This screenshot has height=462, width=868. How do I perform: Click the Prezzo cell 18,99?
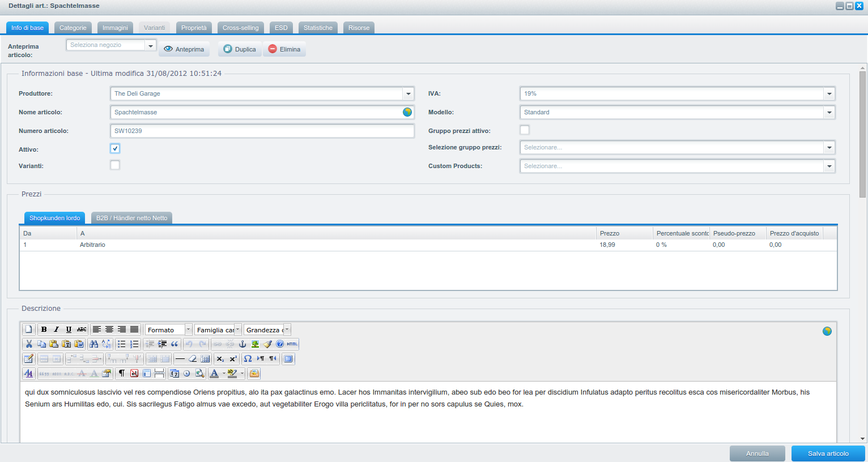(x=624, y=245)
